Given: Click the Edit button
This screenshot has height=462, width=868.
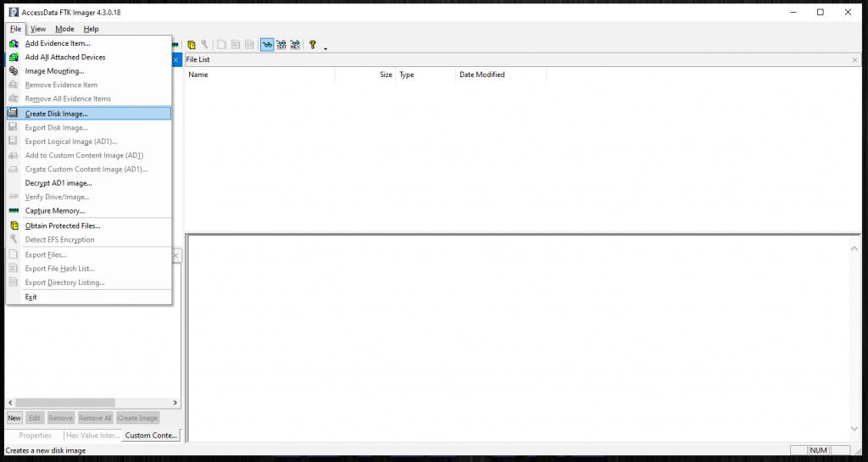Looking at the screenshot, I should (34, 418).
